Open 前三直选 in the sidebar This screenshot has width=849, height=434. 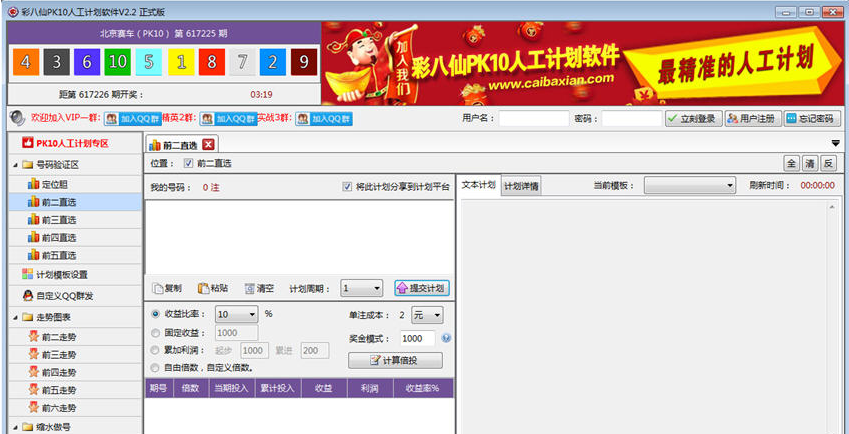click(x=76, y=220)
